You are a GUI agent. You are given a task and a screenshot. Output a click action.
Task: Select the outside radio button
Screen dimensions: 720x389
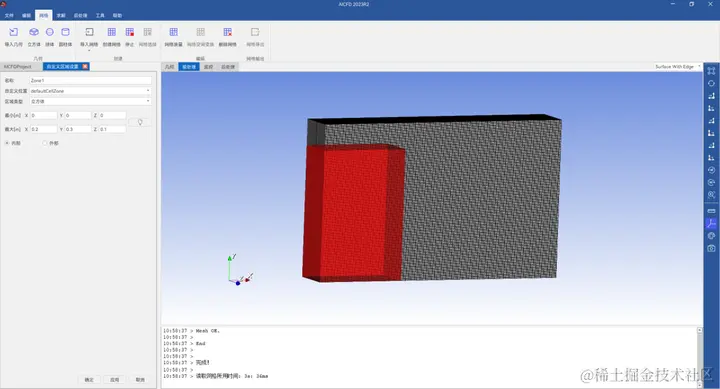pos(45,143)
